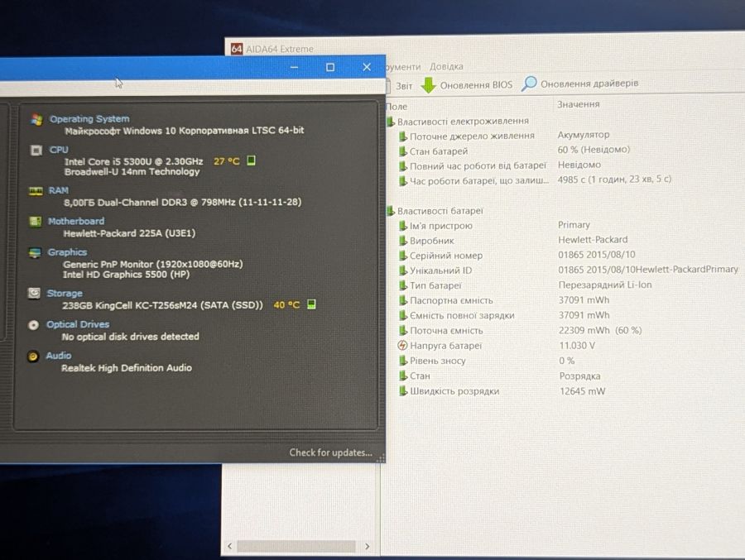Click the icon beside Виробник
This screenshot has height=560, width=745.
pyautogui.click(x=403, y=241)
